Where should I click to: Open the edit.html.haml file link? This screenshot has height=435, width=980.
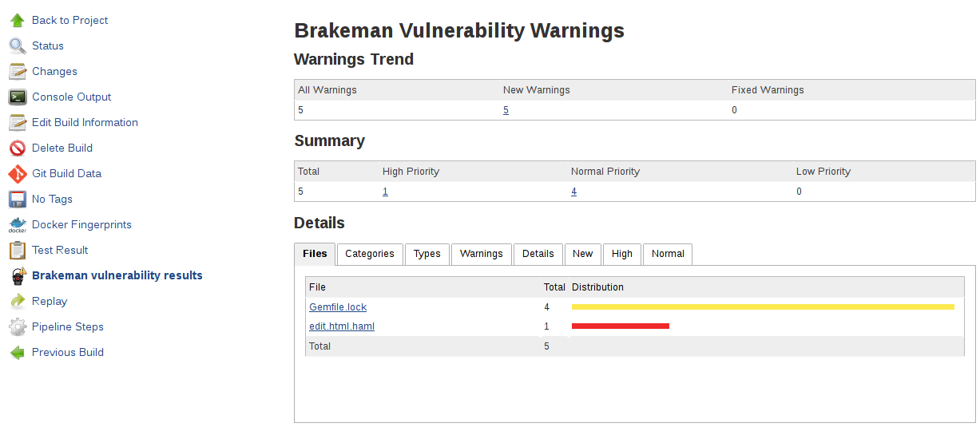342,326
